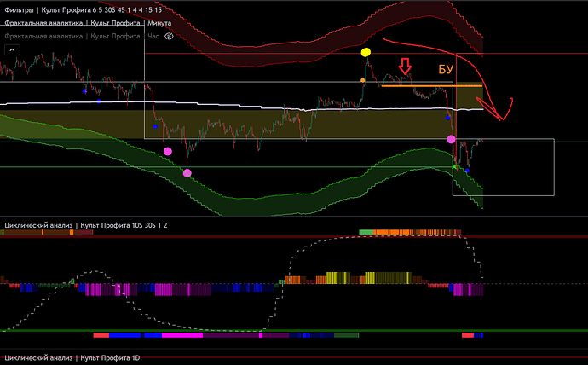This screenshot has width=588, height=365.
Task: Select the white-bordered rectangle at lower right
Action: click(x=552, y=166)
